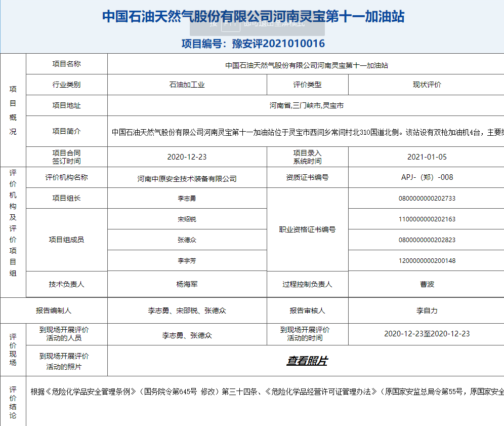Select certificate number 0800000000202733
The width and height of the screenshot is (504, 426).
tap(427, 198)
